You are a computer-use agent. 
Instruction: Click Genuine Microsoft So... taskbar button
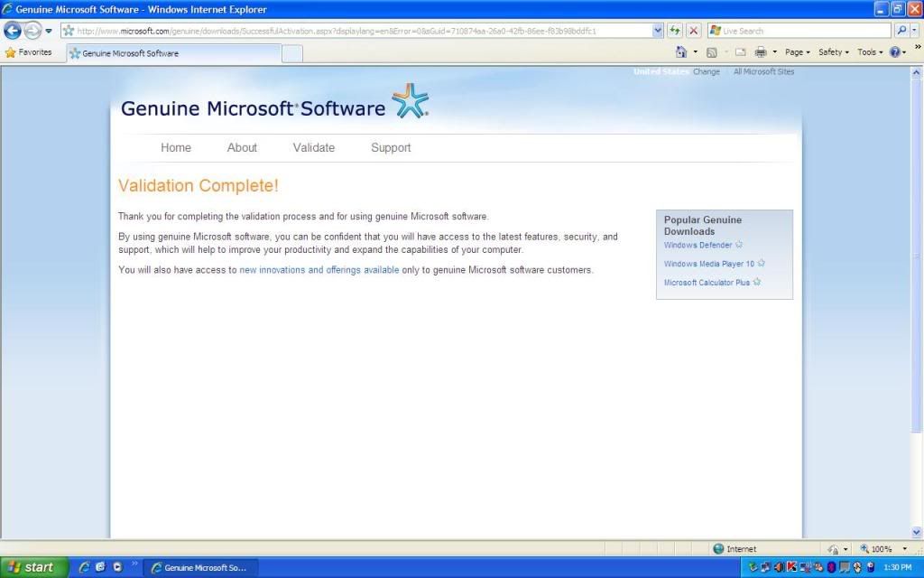point(200,568)
